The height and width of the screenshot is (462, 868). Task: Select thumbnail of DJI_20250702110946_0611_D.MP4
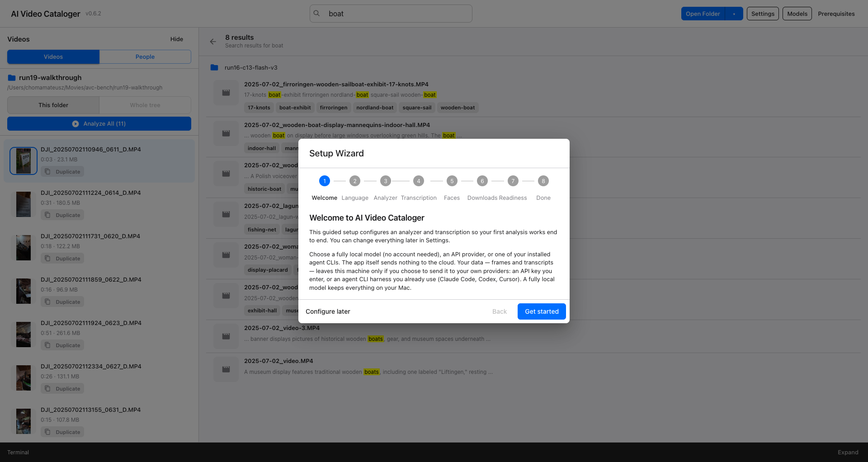[24, 161]
